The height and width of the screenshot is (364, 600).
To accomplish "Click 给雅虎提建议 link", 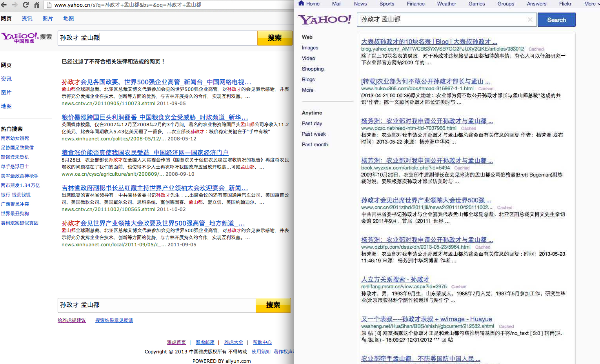I will [72, 320].
